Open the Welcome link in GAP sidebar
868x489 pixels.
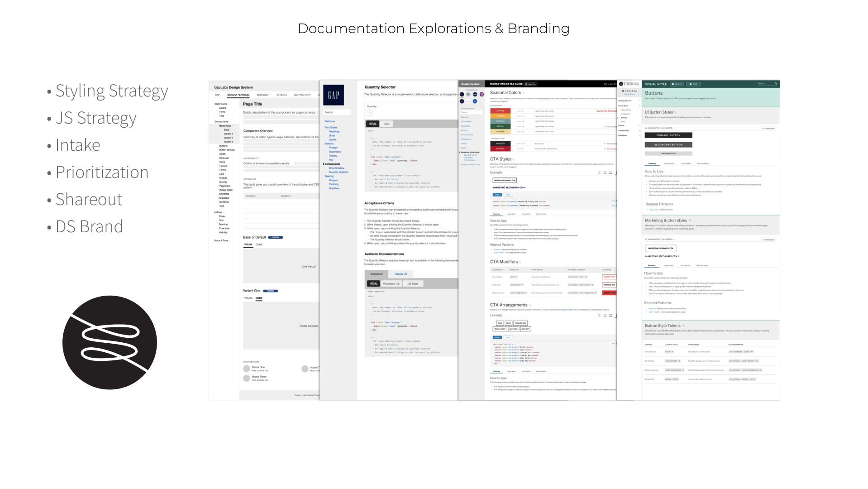coord(330,121)
